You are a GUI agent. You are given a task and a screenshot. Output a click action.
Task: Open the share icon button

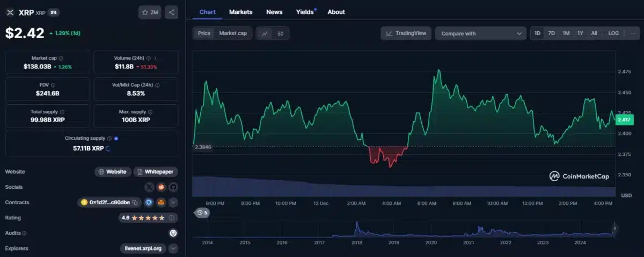[171, 12]
